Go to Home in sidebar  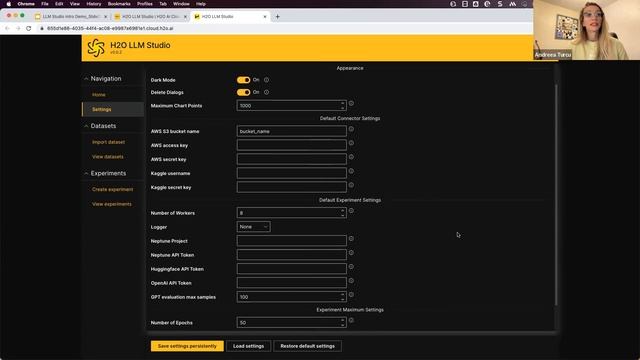click(x=99, y=95)
